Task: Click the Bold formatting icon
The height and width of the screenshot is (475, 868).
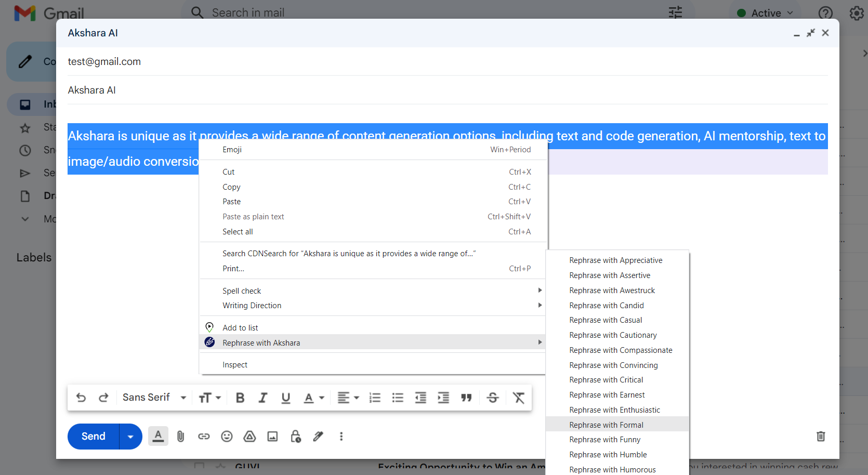Action: pyautogui.click(x=240, y=398)
